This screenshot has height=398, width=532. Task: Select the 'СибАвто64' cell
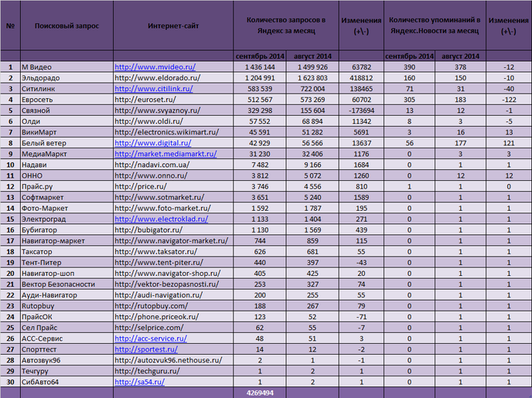(66, 382)
